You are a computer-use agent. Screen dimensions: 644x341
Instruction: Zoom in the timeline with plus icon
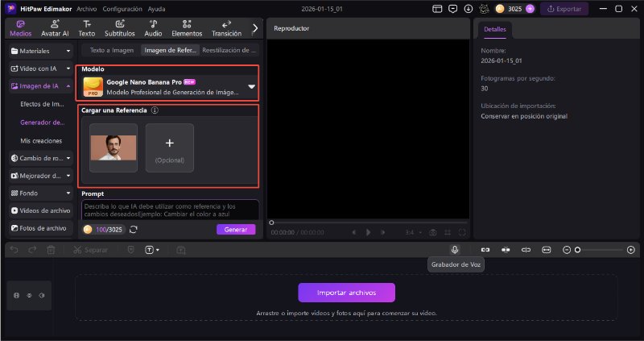631,250
